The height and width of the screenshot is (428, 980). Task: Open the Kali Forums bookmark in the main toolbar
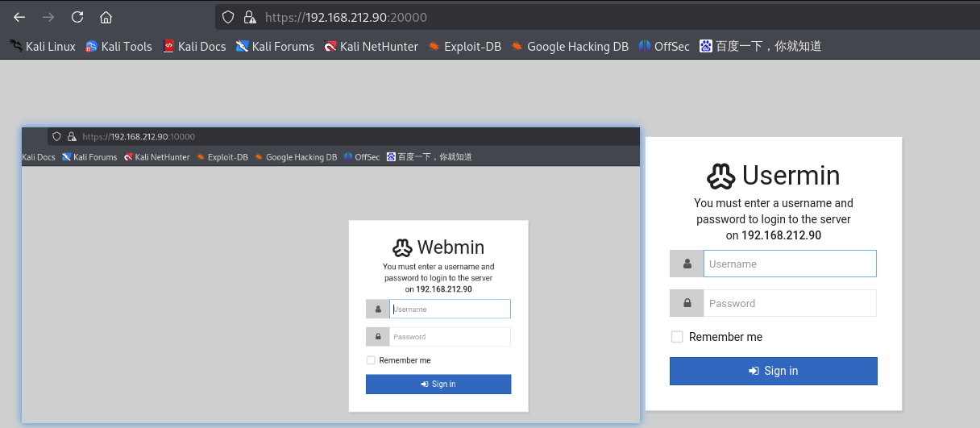[x=275, y=46]
